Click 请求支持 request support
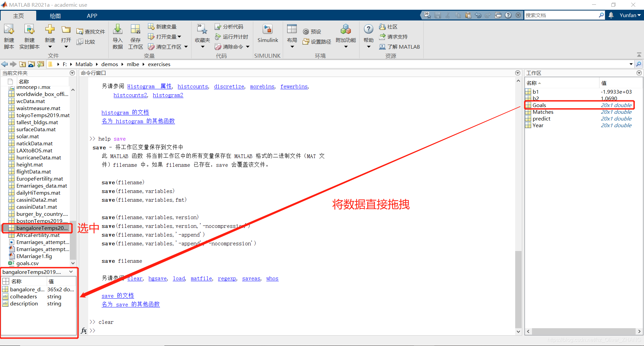Viewport: 644px width, 346px height. pos(393,37)
